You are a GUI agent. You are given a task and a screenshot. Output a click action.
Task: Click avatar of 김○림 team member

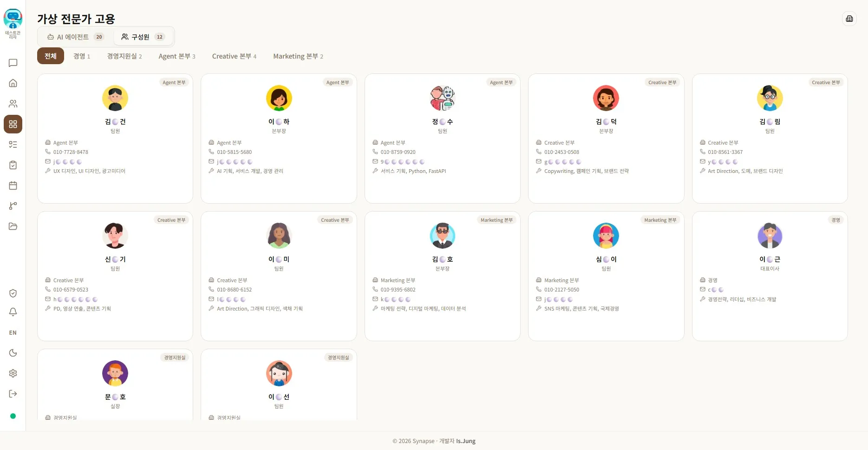point(770,98)
